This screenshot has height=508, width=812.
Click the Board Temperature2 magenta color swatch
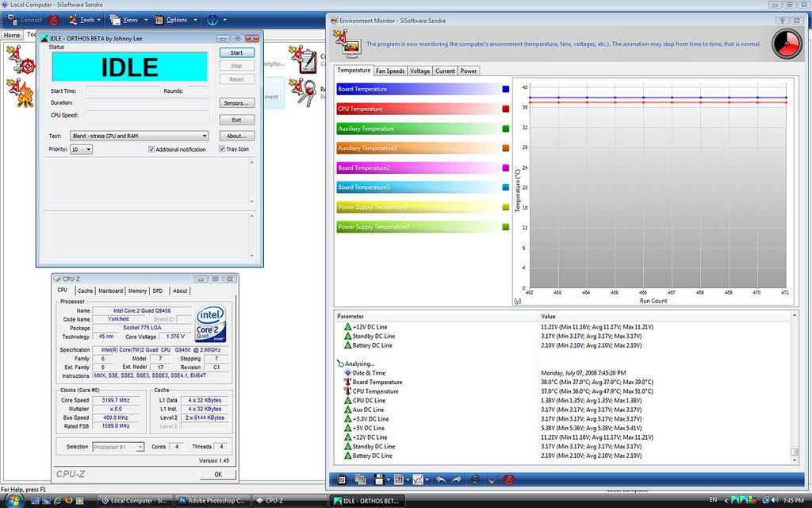coord(505,168)
